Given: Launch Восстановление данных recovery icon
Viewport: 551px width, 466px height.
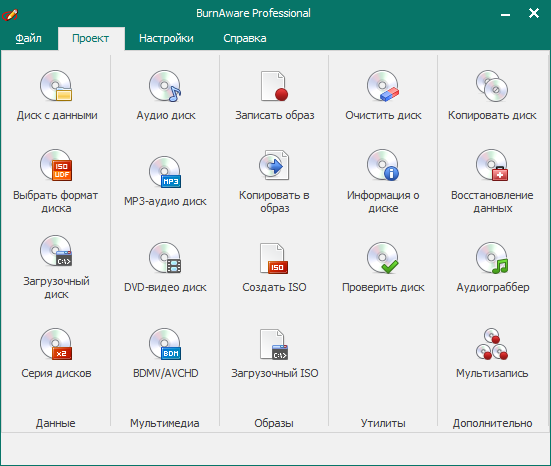Looking at the screenshot, I should (492, 165).
